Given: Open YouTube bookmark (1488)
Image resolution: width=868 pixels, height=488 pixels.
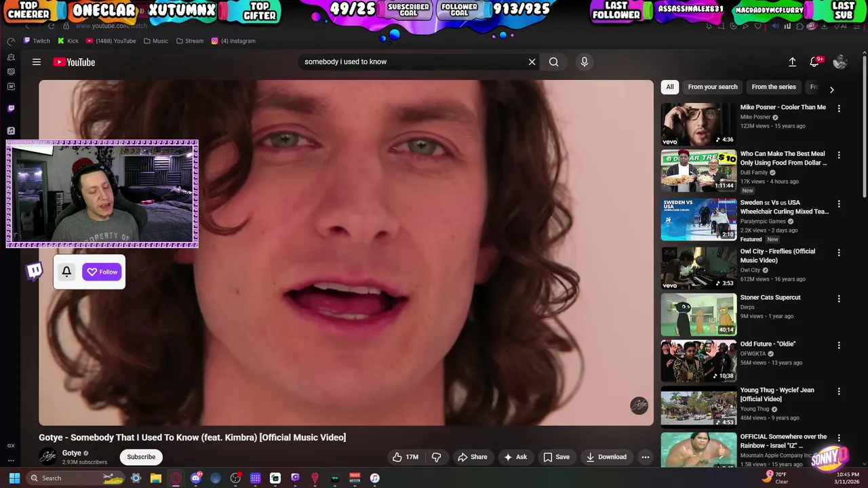Looking at the screenshot, I should point(111,41).
